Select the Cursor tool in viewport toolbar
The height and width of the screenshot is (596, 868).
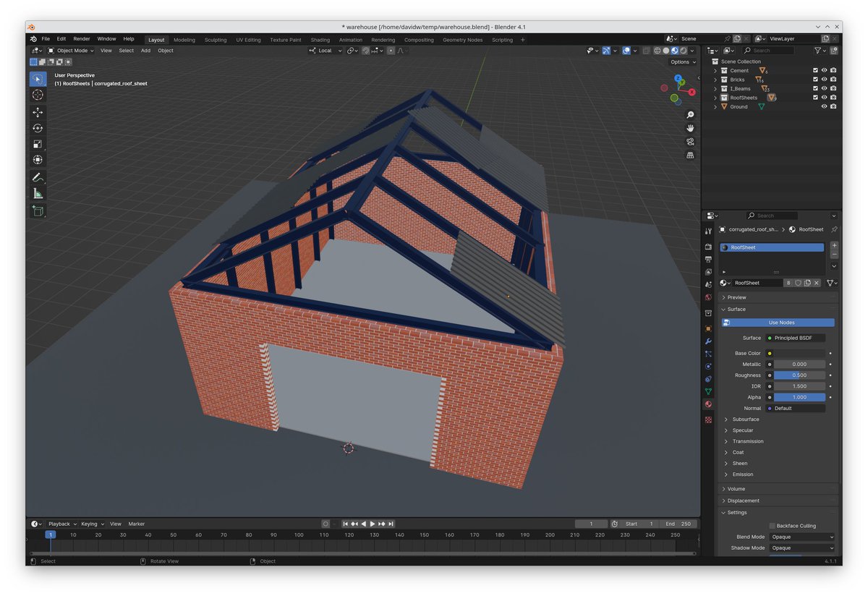pyautogui.click(x=38, y=95)
